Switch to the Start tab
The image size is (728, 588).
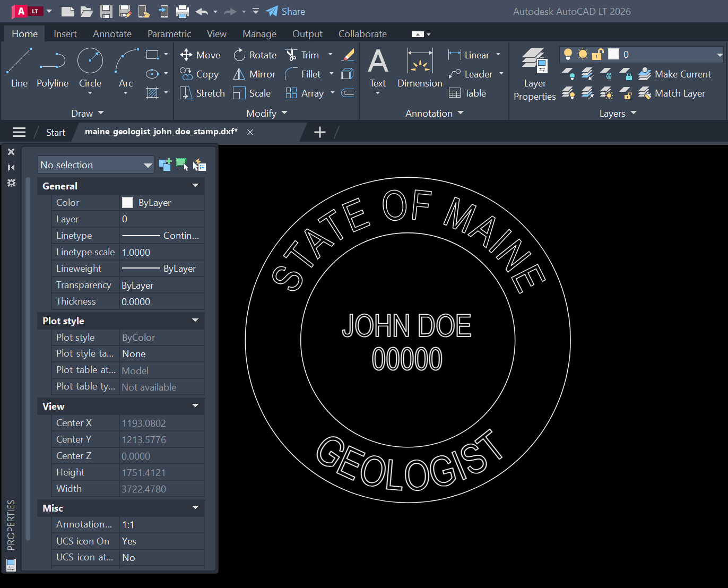pos(55,132)
